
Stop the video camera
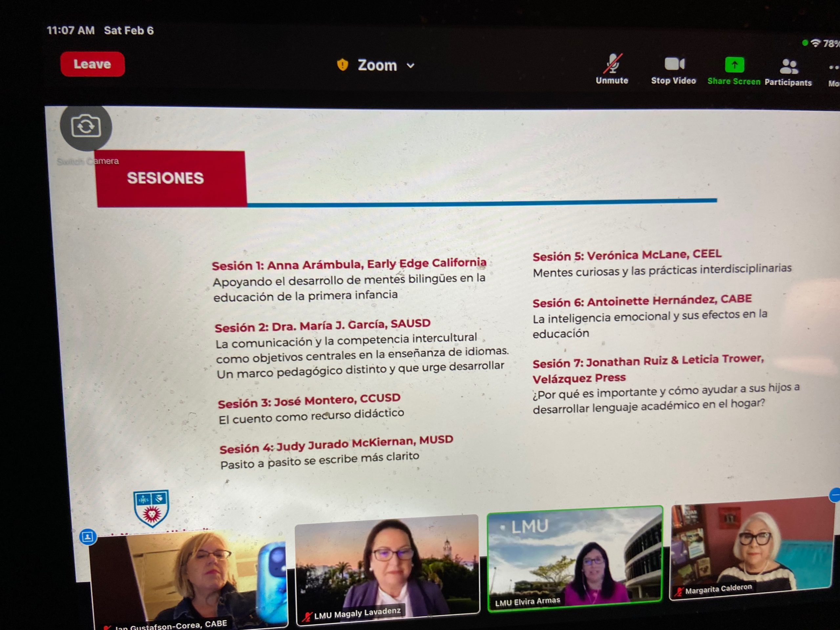pyautogui.click(x=674, y=70)
